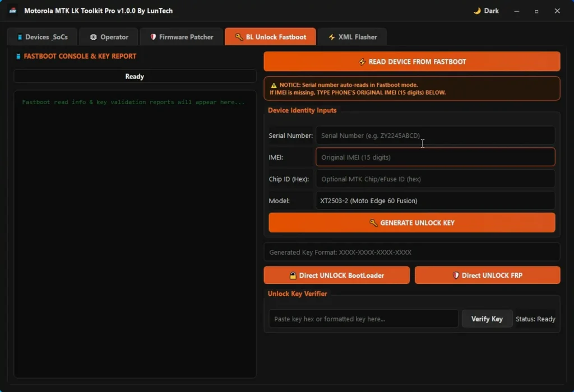The width and height of the screenshot is (574, 392).
Task: Toggle the Dark theme switch
Action: tap(486, 11)
